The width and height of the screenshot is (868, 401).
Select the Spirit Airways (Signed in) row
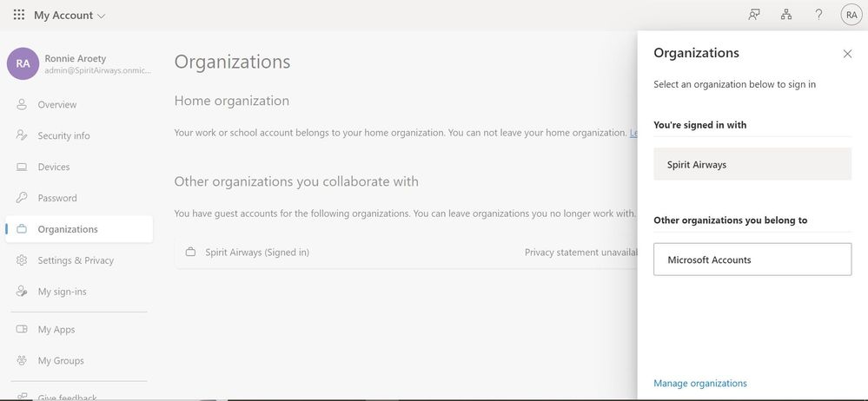(407, 253)
